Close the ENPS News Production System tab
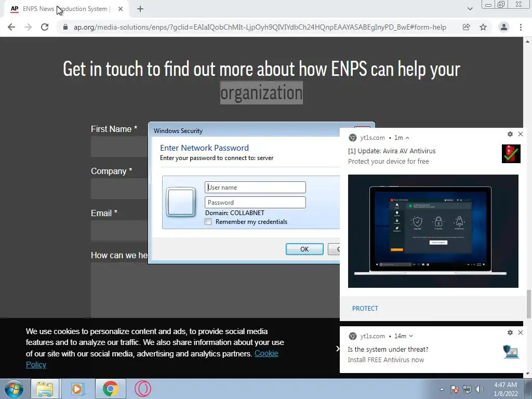The width and height of the screenshot is (532, 399). click(x=121, y=9)
